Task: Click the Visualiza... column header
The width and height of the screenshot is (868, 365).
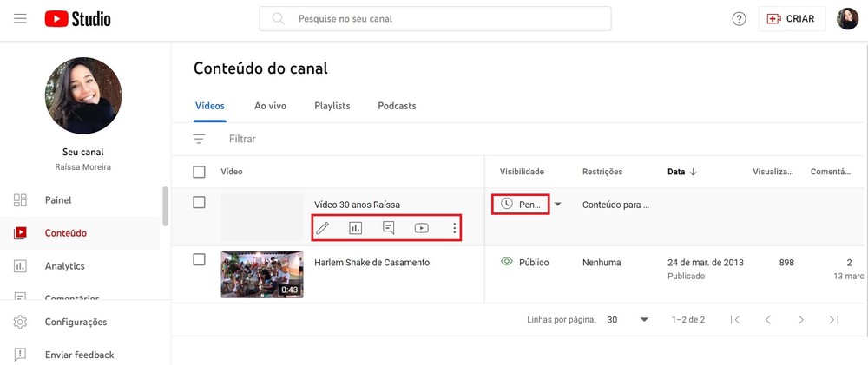Action: click(773, 172)
